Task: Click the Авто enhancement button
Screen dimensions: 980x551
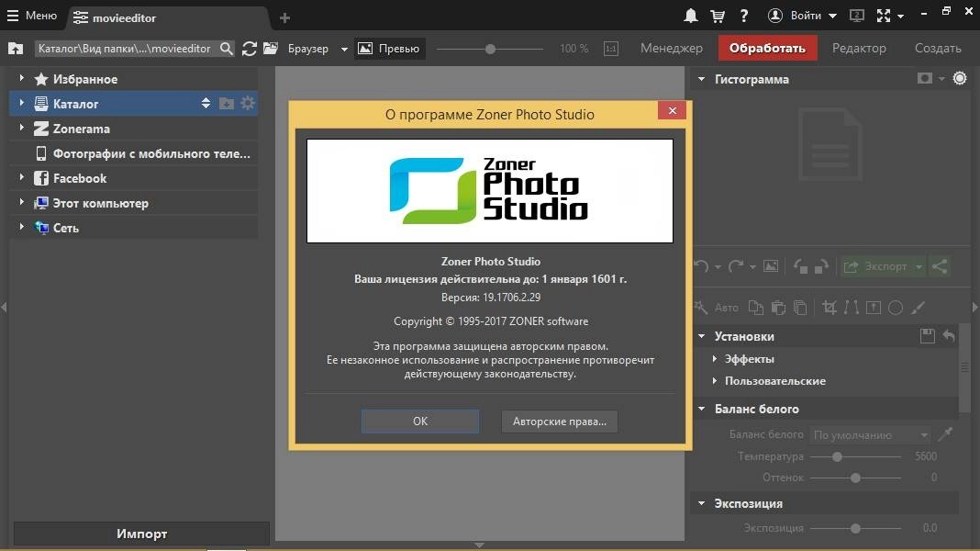Action: pyautogui.click(x=726, y=308)
